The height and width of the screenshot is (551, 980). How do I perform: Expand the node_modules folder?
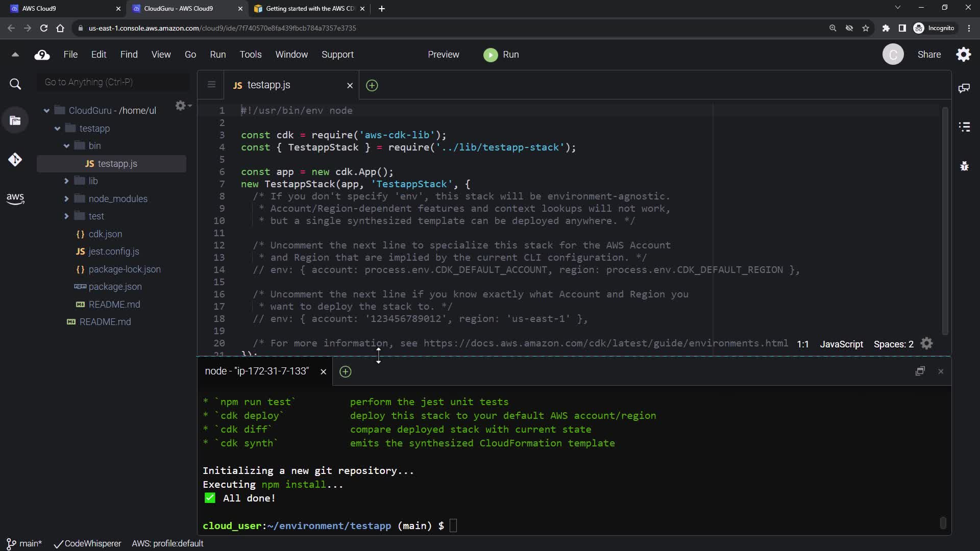tap(66, 199)
